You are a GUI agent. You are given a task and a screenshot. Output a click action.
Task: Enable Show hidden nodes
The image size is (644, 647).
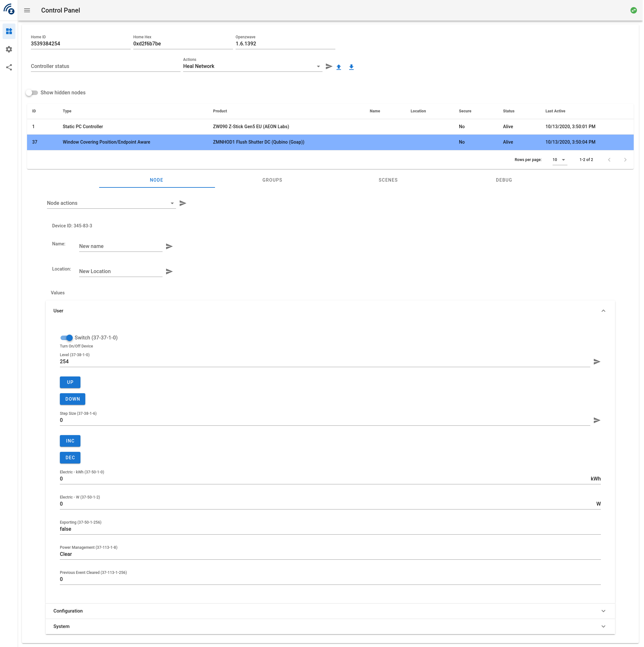(x=32, y=92)
